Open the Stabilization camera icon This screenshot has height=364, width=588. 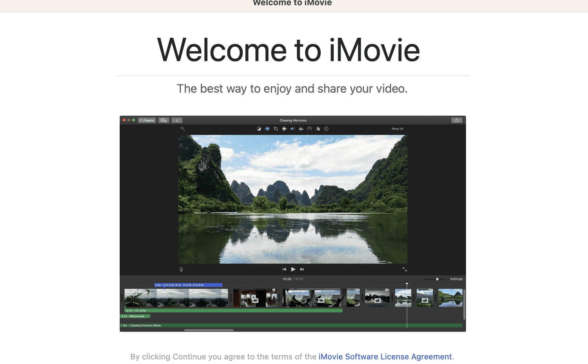[x=284, y=128]
